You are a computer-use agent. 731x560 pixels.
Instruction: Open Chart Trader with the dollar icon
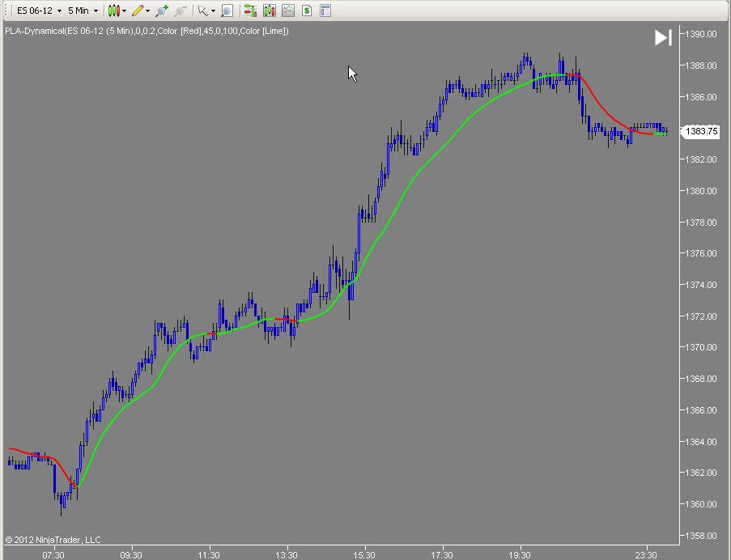[307, 11]
